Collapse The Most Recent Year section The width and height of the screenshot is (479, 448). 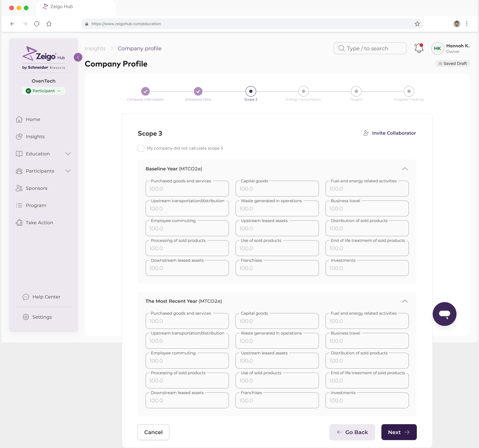405,301
